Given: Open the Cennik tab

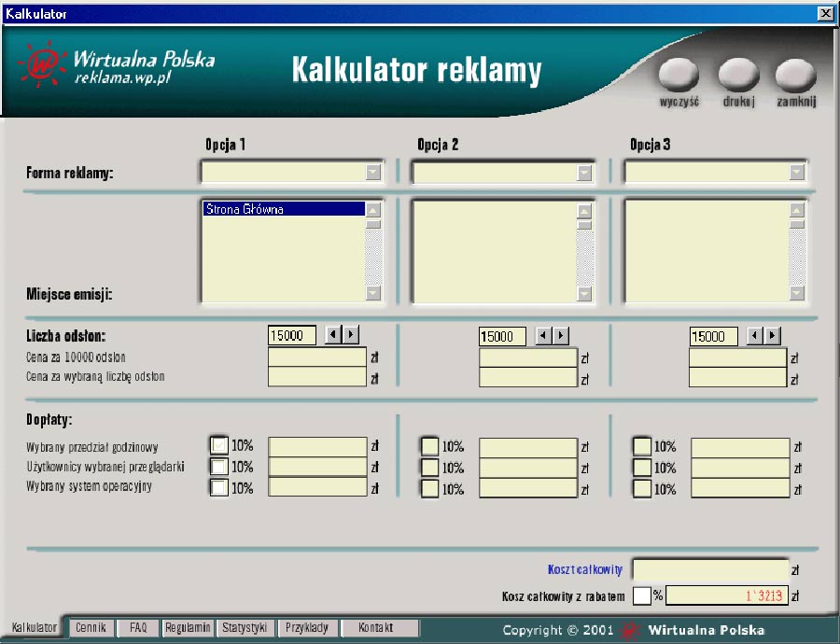Looking at the screenshot, I should click(x=91, y=627).
